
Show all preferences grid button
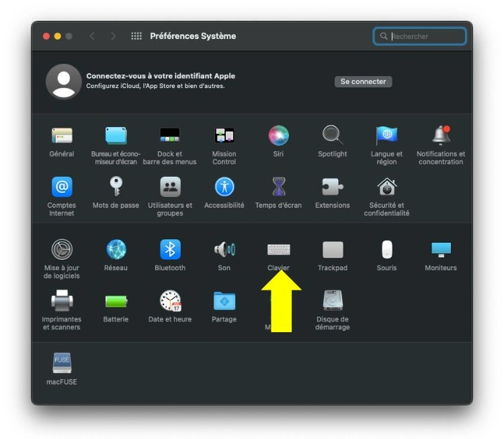[136, 36]
